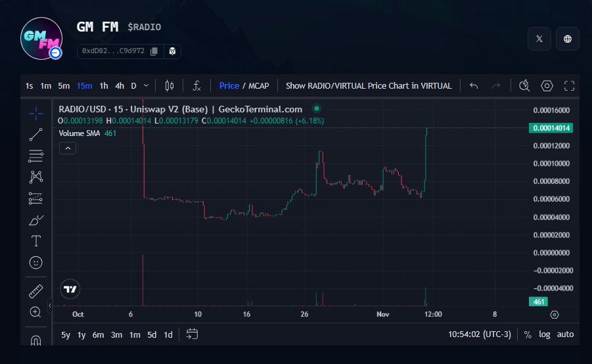Click the current price label 0.00014014

pyautogui.click(x=551, y=128)
